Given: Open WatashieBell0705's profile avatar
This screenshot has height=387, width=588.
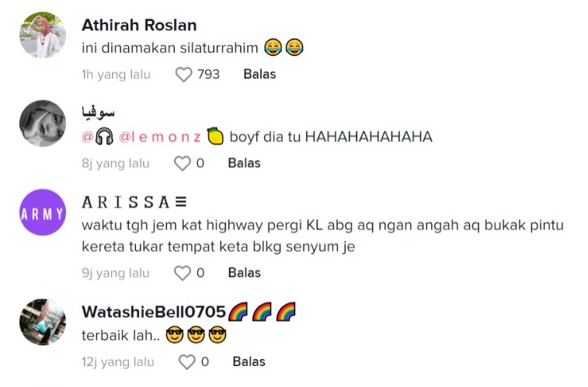Looking at the screenshot, I should (43, 322).
